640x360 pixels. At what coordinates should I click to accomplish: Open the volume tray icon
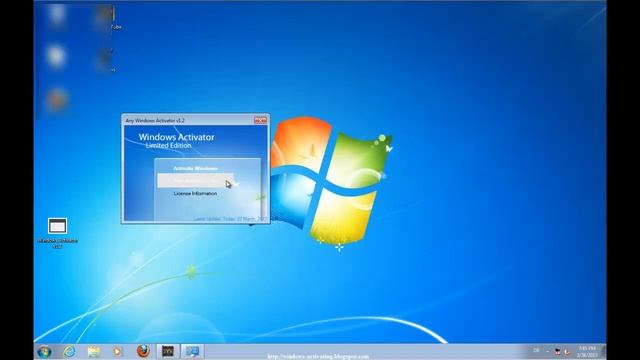pyautogui.click(x=567, y=351)
